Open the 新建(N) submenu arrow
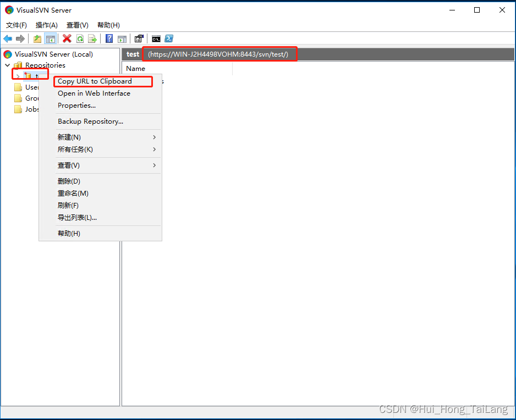 pyautogui.click(x=155, y=137)
